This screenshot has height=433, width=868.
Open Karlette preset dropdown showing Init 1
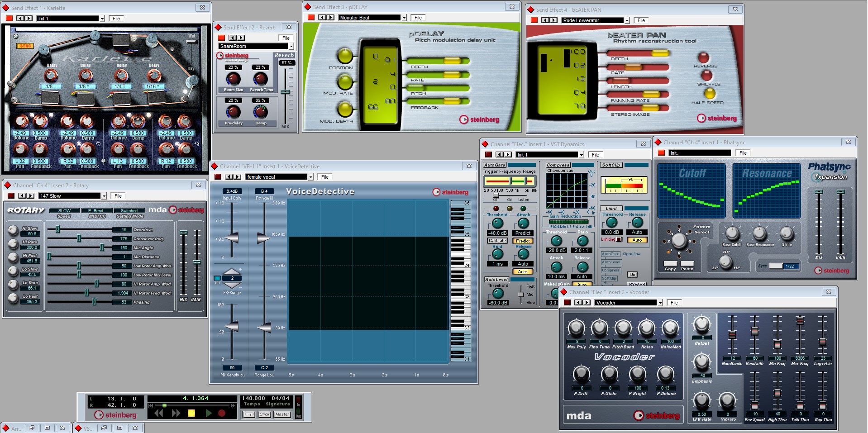tap(102, 19)
